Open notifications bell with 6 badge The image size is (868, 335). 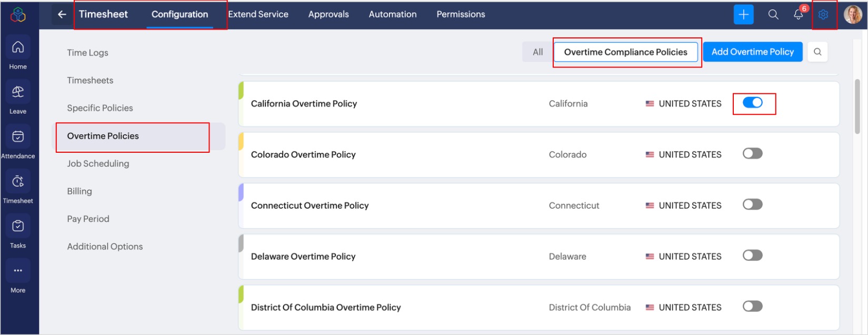799,14
